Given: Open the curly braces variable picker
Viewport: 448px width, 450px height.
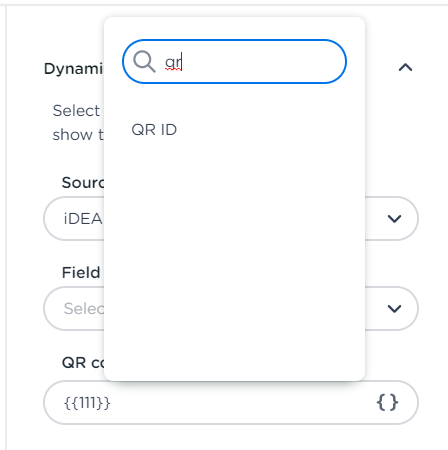Looking at the screenshot, I should coord(387,402).
